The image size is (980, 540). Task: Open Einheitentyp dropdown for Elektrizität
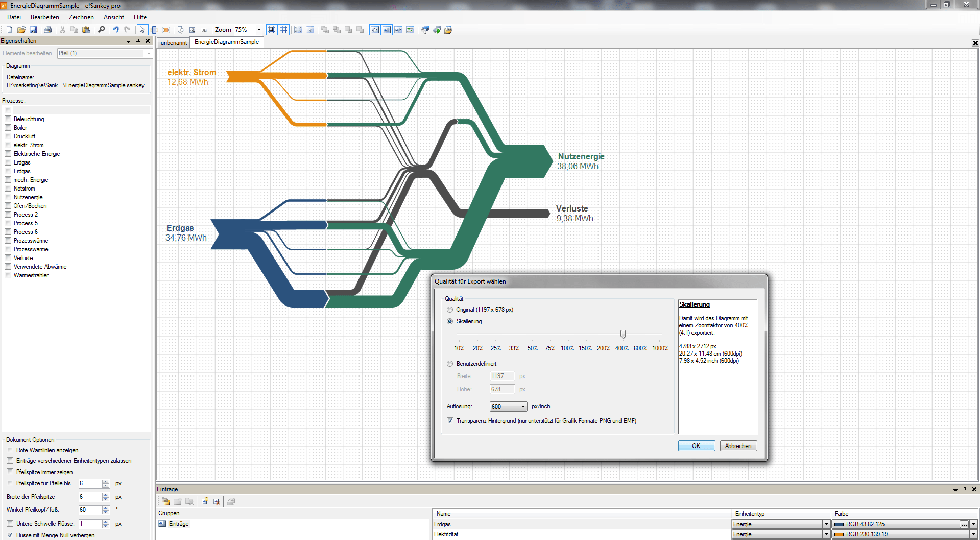click(826, 534)
